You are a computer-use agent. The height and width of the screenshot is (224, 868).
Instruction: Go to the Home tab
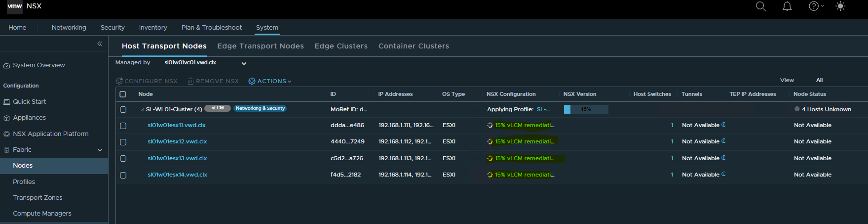17,28
